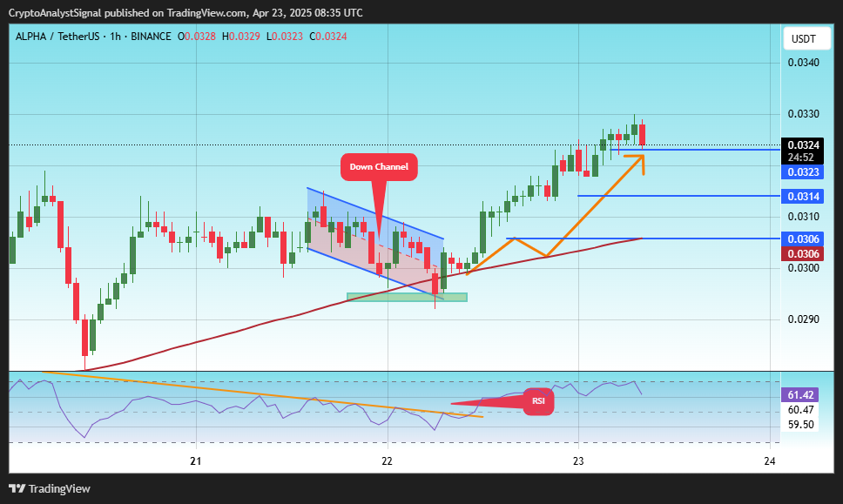Click the countdown timer 24:52
The width and height of the screenshot is (843, 504).
click(x=800, y=158)
